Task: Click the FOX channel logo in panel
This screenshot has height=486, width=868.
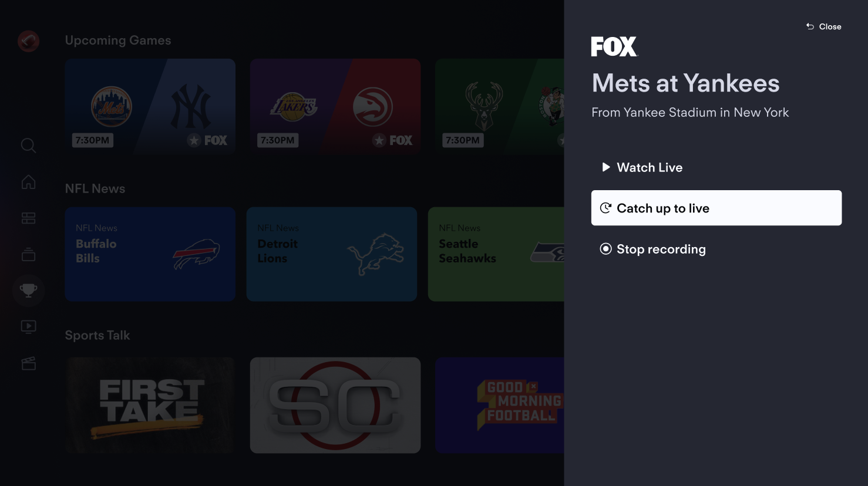Action: point(614,46)
